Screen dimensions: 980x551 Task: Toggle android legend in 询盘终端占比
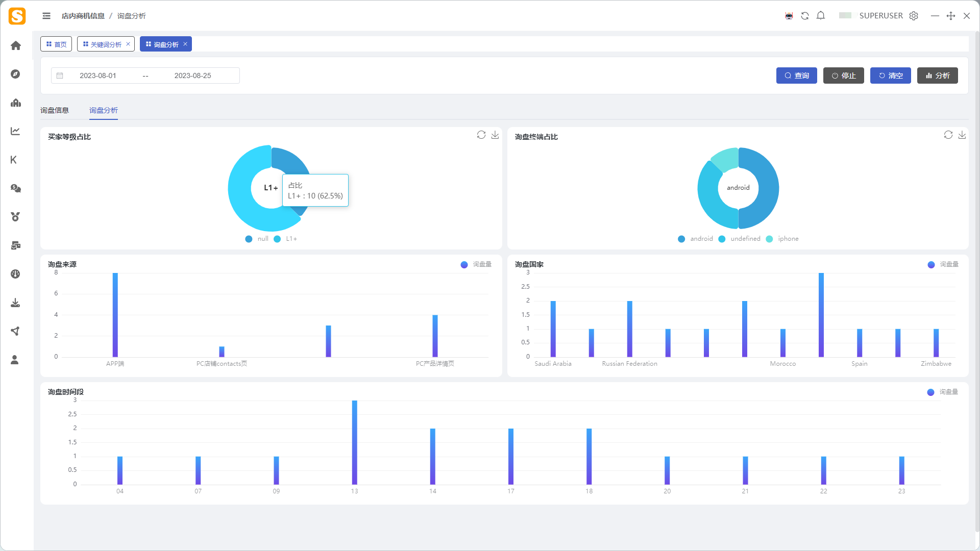point(695,239)
